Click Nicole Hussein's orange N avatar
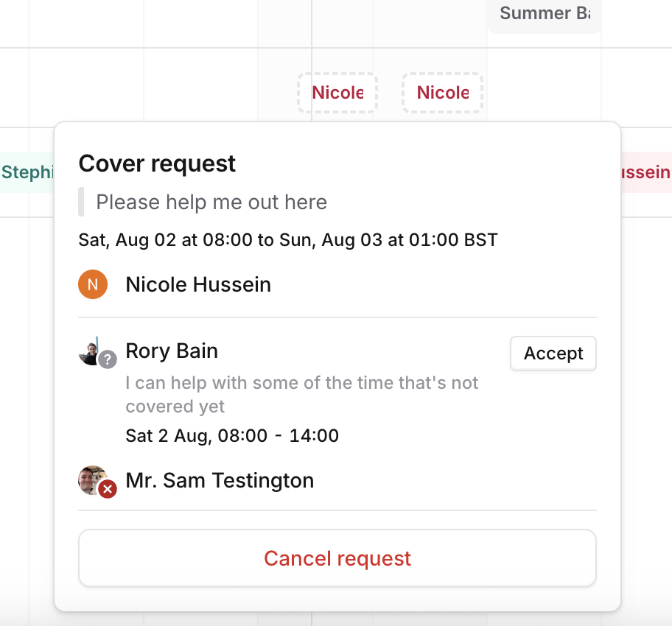 (x=93, y=284)
